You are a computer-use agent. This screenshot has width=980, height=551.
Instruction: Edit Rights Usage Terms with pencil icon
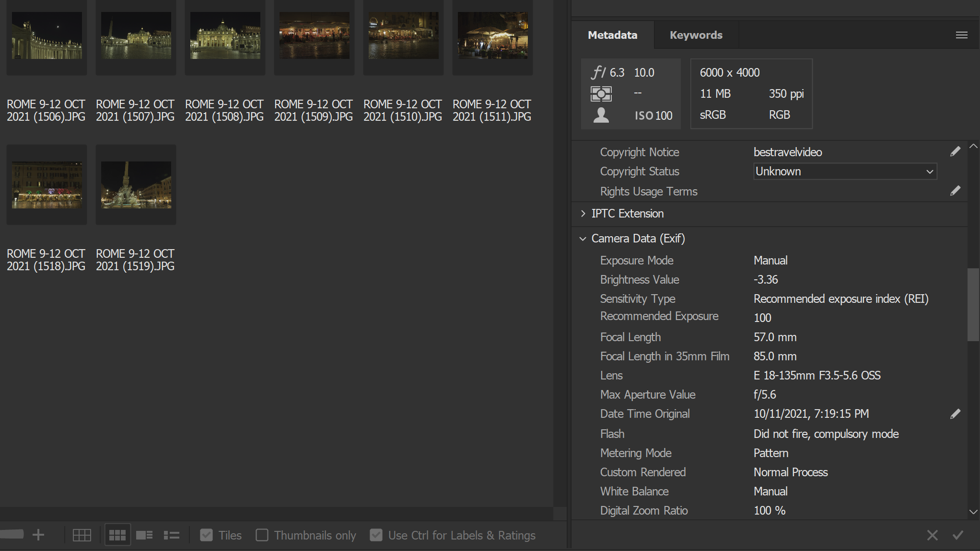(955, 191)
